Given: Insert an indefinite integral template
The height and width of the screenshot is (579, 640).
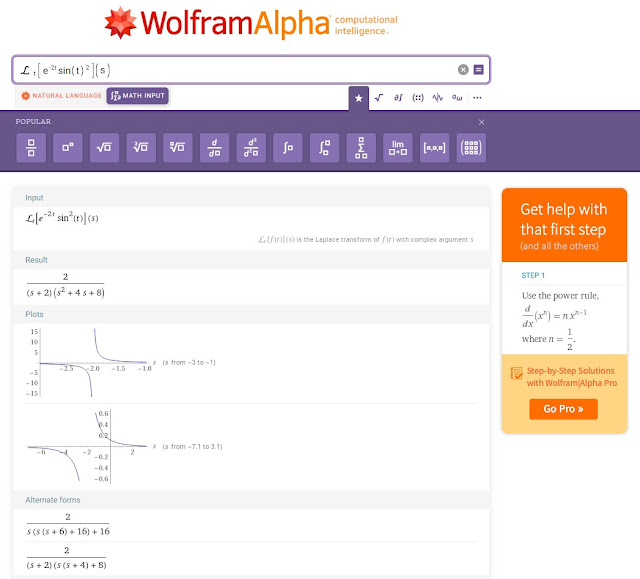Looking at the screenshot, I should click(288, 148).
